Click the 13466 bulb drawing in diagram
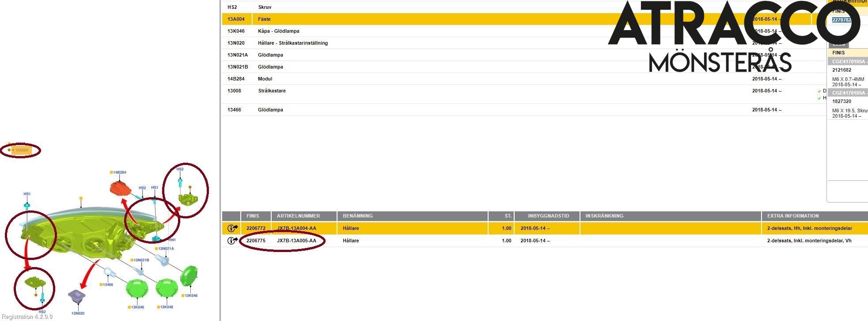The image size is (868, 321). click(x=109, y=271)
